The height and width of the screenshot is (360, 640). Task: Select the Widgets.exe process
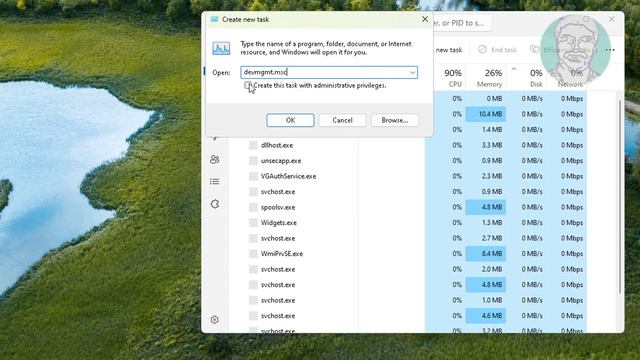tap(279, 222)
